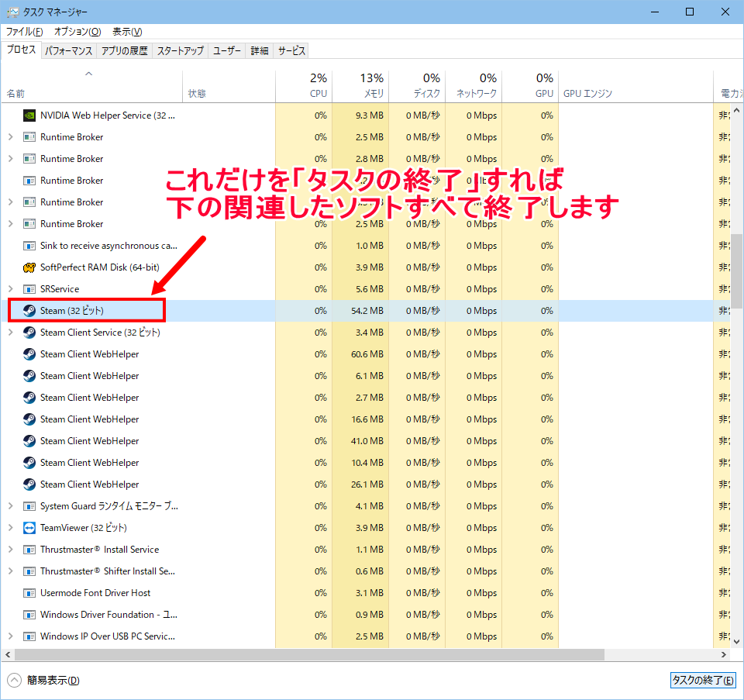Sort by the CPU column header
744x700 pixels.
(x=304, y=86)
